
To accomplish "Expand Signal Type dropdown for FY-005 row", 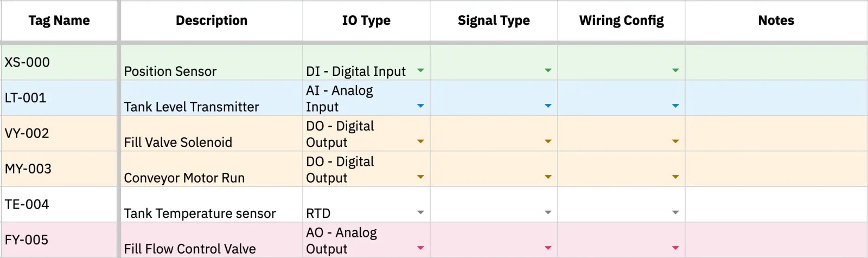I will (x=548, y=248).
